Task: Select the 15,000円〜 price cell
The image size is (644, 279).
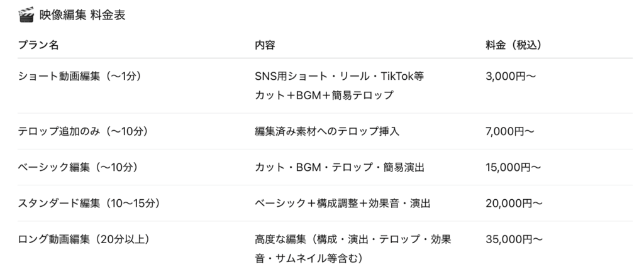Action: [x=513, y=167]
